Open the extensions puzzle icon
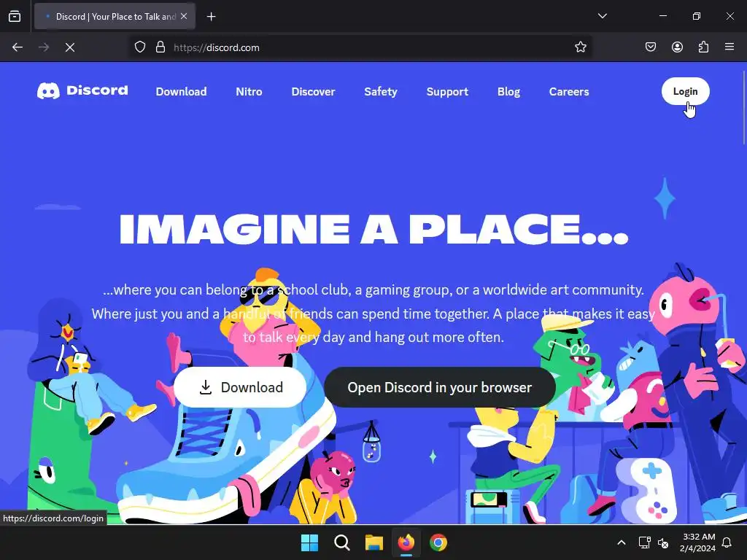 [x=703, y=47]
